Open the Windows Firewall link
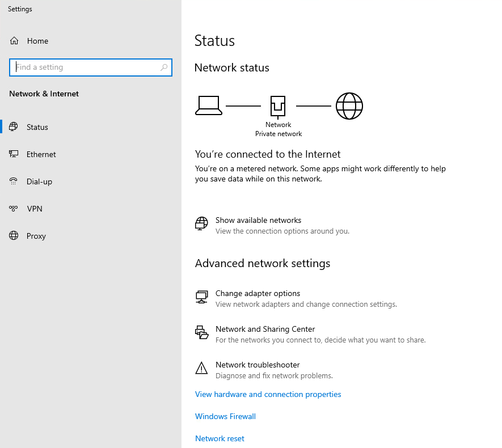Image resolution: width=502 pixels, height=448 pixels. pyautogui.click(x=225, y=416)
